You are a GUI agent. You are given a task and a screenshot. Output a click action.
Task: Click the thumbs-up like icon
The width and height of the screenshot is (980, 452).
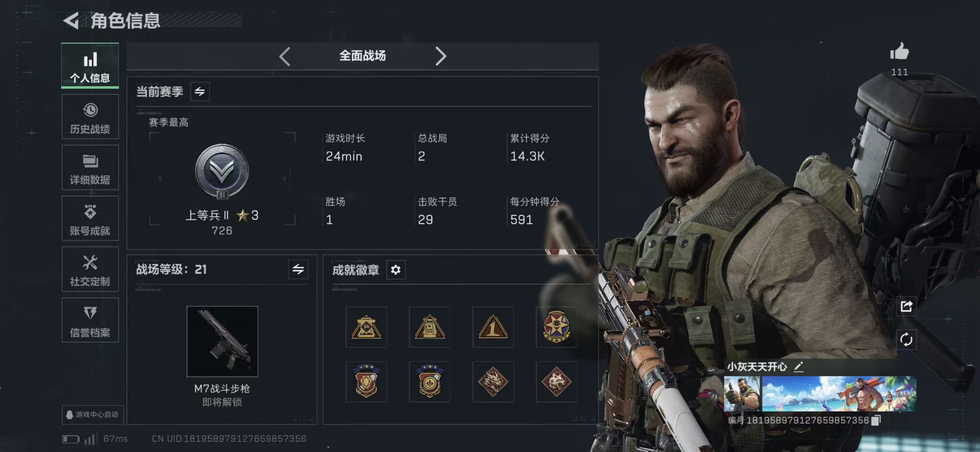899,51
